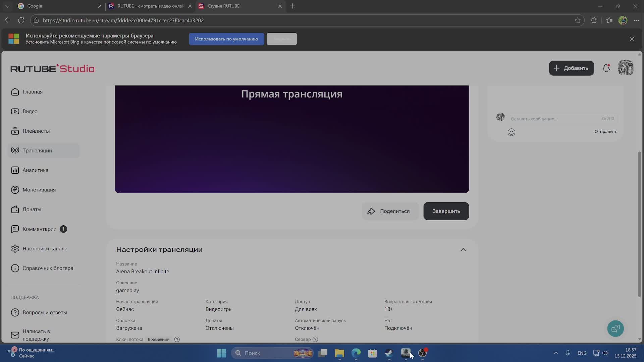
Task: Click the support chat floating icon
Action: coord(615,328)
